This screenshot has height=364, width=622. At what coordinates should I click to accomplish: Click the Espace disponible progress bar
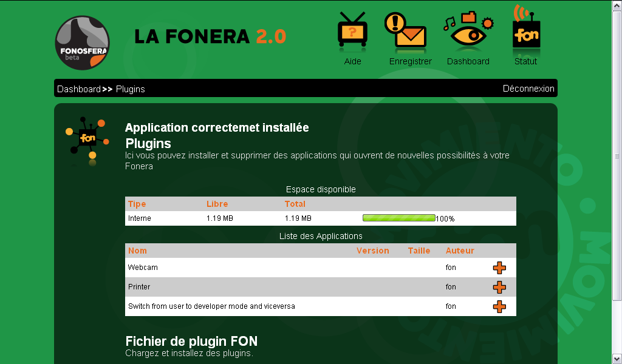click(x=398, y=218)
